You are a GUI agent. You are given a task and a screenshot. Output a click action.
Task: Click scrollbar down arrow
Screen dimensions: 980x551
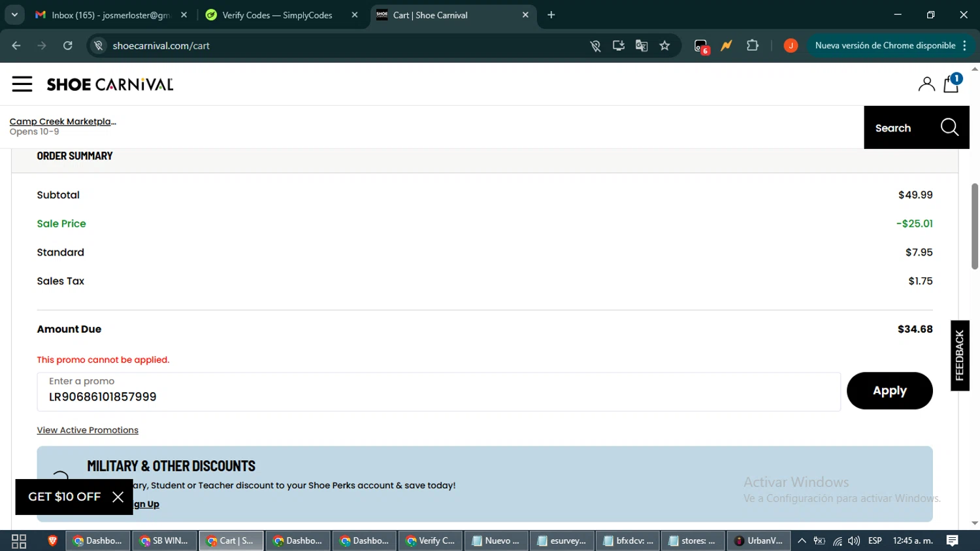pyautogui.click(x=975, y=524)
